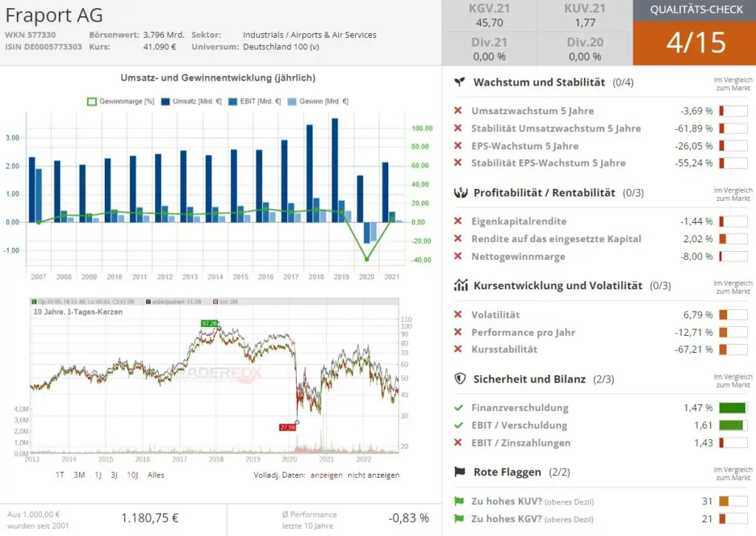The height and width of the screenshot is (536, 756).
Task: Click the green 97,26 high price marker
Action: click(209, 323)
